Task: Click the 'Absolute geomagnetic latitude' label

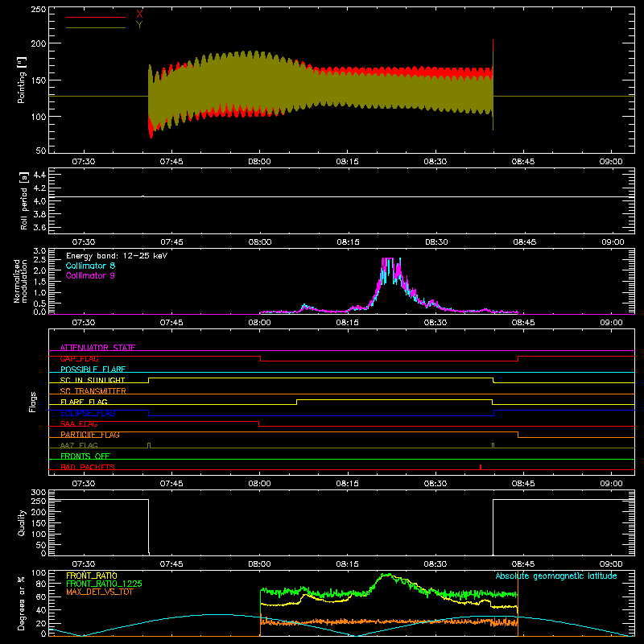Action: [x=556, y=576]
